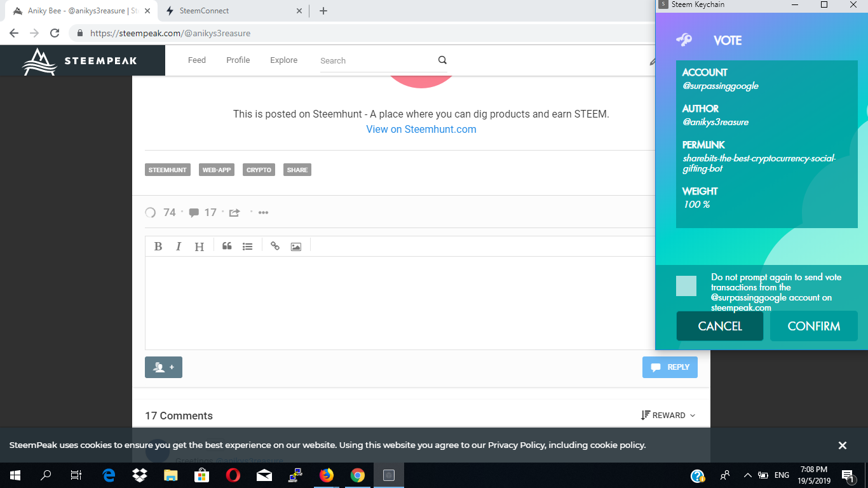868x488 pixels.
Task: Click the share arrow icon below post
Action: [234, 213]
